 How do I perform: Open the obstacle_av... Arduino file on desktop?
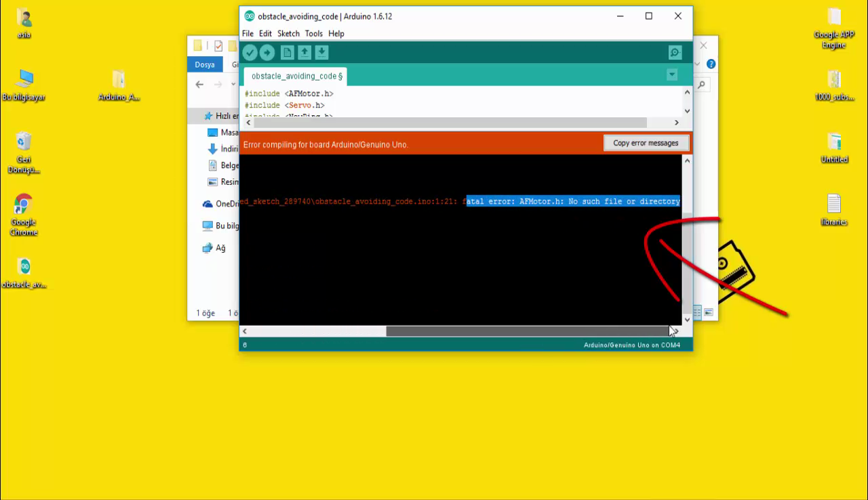point(24,273)
